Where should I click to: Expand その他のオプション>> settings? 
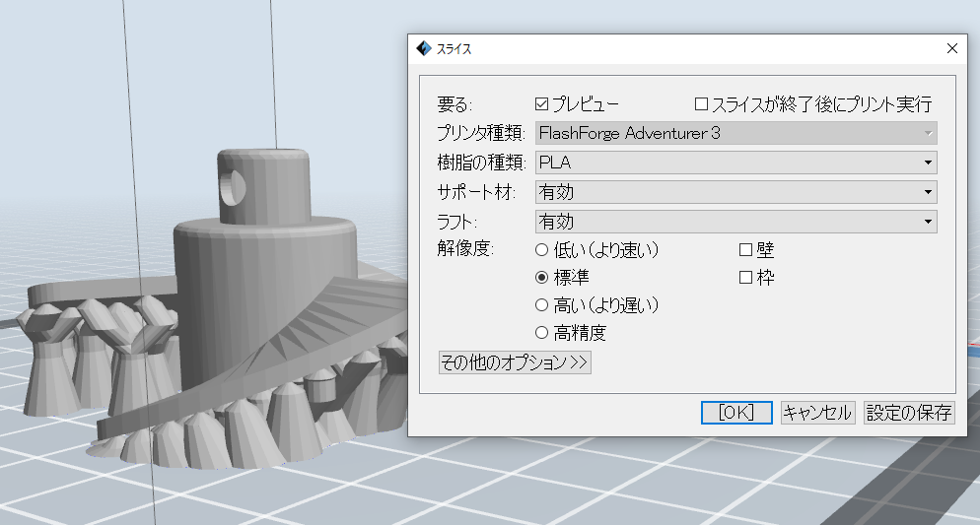pyautogui.click(x=515, y=362)
